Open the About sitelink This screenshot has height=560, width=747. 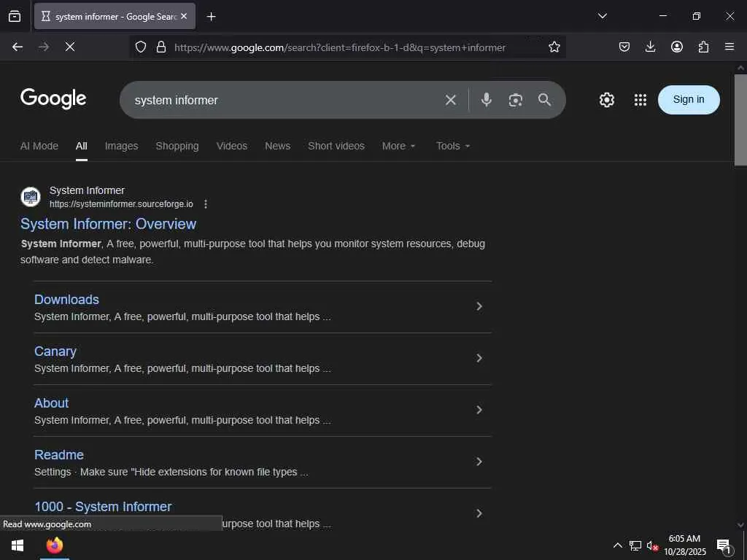52,402
